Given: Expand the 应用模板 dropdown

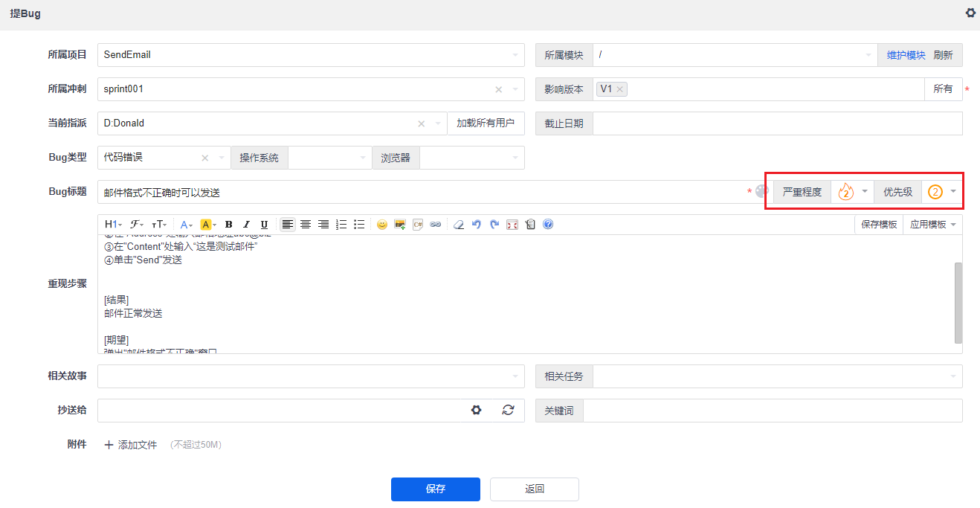Looking at the screenshot, I should pyautogui.click(x=933, y=225).
